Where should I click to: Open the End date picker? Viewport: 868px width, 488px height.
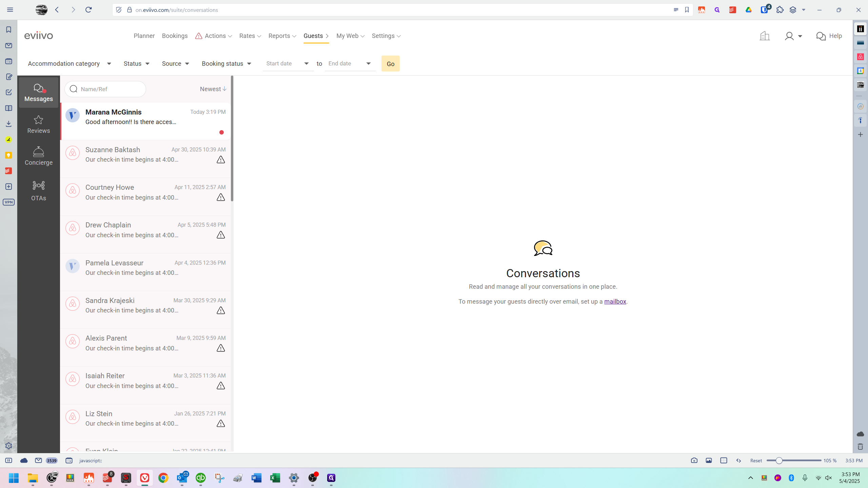(x=350, y=64)
